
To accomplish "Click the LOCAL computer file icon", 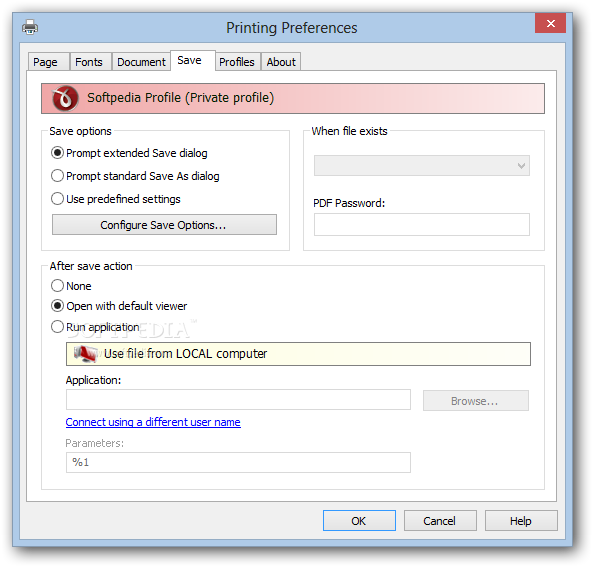I will 86,354.
